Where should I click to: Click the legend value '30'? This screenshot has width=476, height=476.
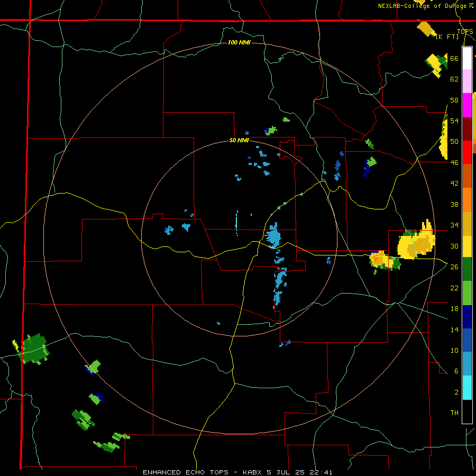tap(454, 246)
